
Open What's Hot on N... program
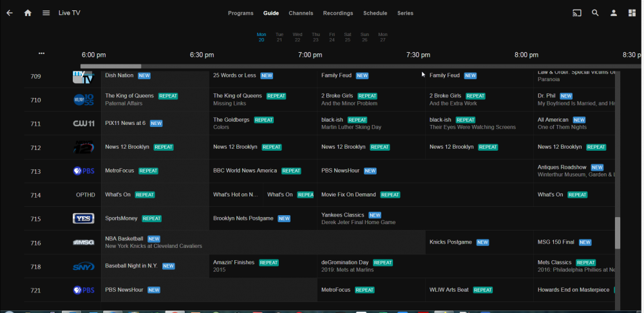click(x=236, y=194)
